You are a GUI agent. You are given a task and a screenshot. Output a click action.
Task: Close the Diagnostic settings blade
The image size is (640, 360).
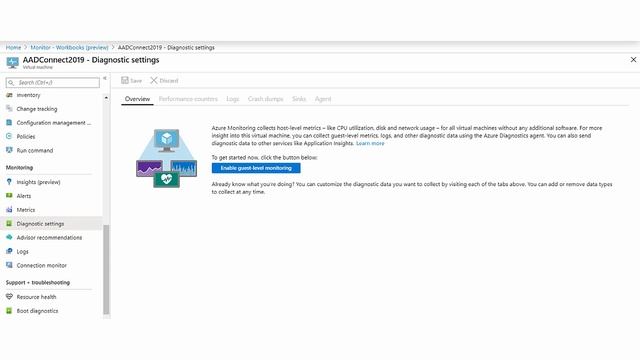(x=633, y=60)
